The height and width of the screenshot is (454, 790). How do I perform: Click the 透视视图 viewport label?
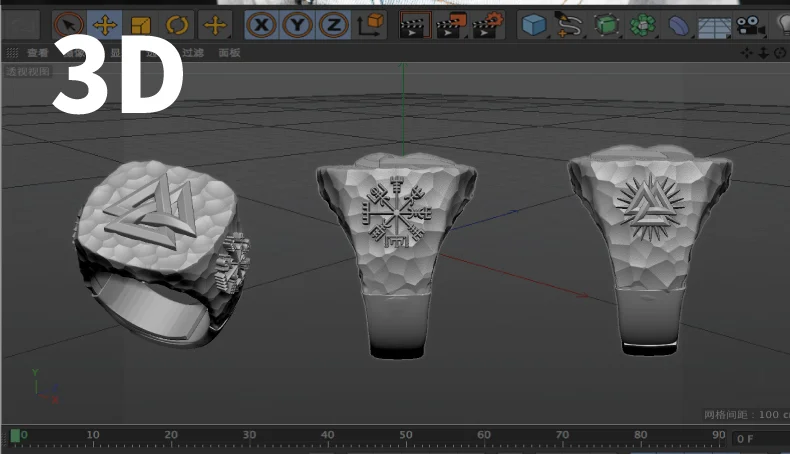(x=28, y=72)
